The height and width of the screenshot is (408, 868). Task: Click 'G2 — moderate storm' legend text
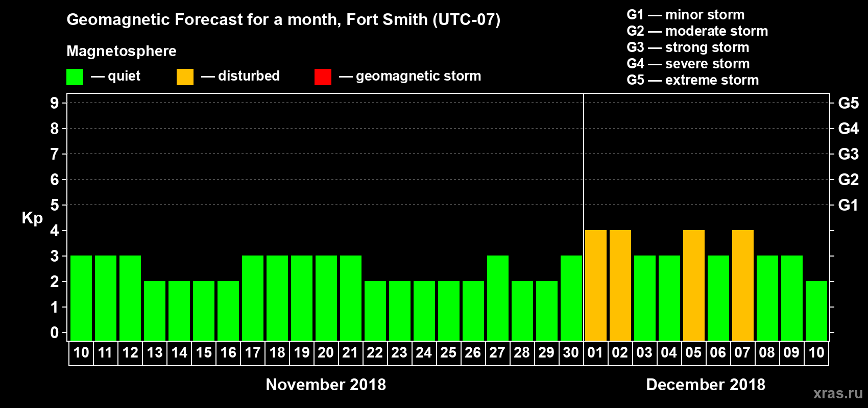click(697, 31)
